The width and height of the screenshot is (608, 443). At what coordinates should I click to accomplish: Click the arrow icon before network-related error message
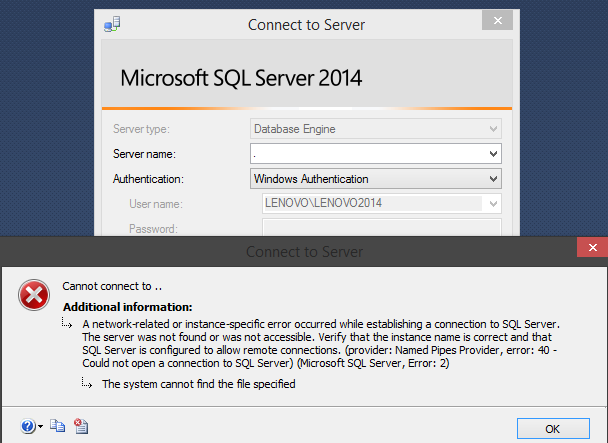[69, 324]
